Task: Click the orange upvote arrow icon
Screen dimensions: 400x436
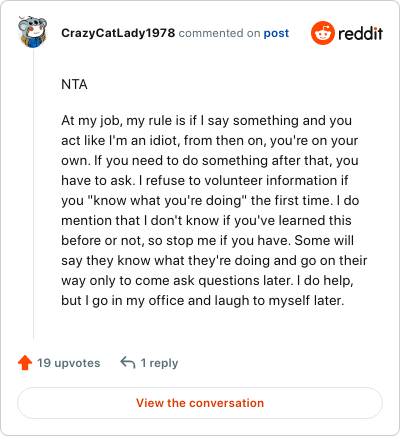Action: [25, 363]
